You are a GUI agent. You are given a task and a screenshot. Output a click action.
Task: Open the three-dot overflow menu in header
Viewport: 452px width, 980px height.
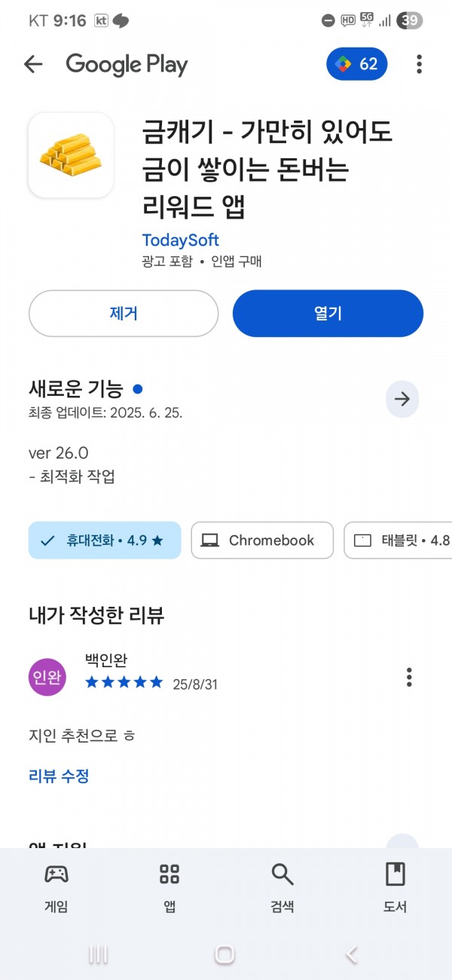pyautogui.click(x=420, y=64)
